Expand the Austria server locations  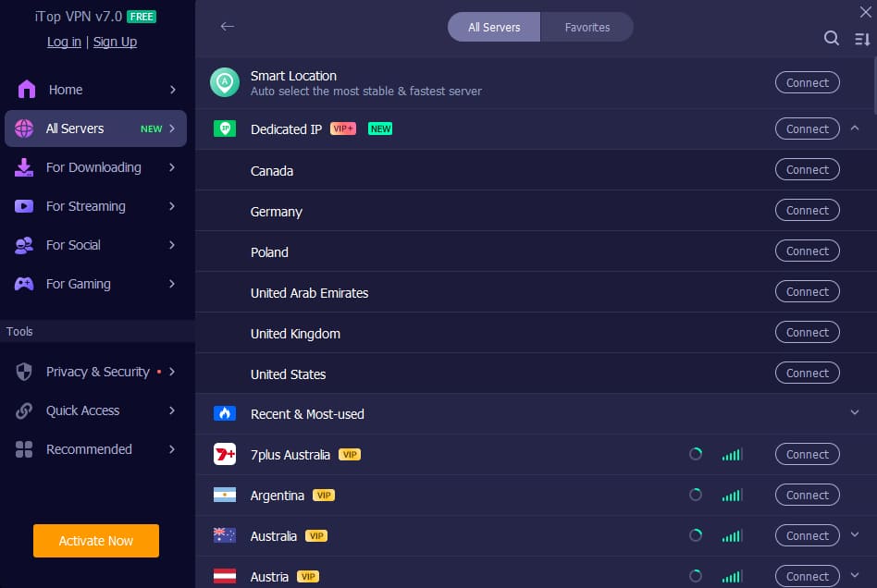(855, 575)
